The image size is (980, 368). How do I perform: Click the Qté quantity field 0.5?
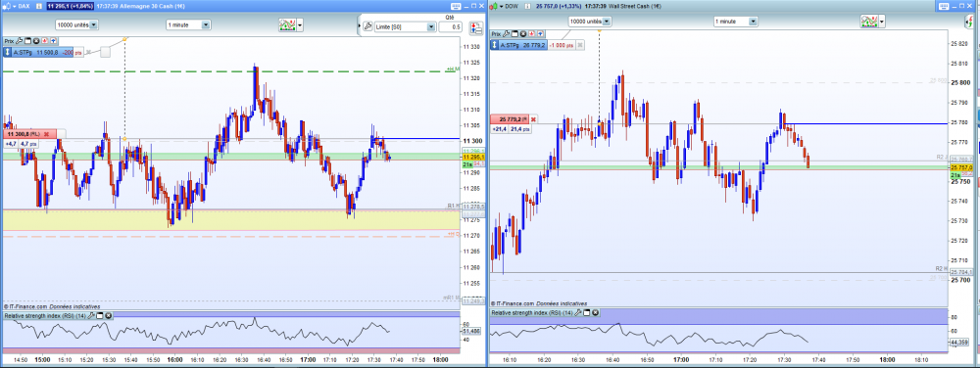click(451, 26)
